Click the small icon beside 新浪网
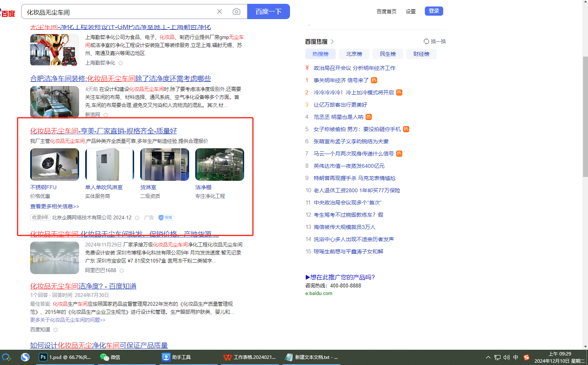The height and width of the screenshot is (365, 588). [106, 115]
